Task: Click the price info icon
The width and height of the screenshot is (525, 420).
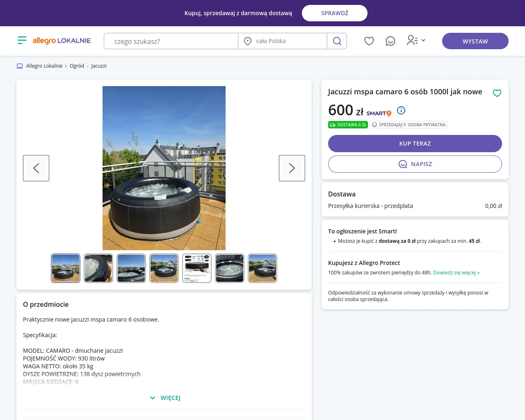Action: click(401, 110)
